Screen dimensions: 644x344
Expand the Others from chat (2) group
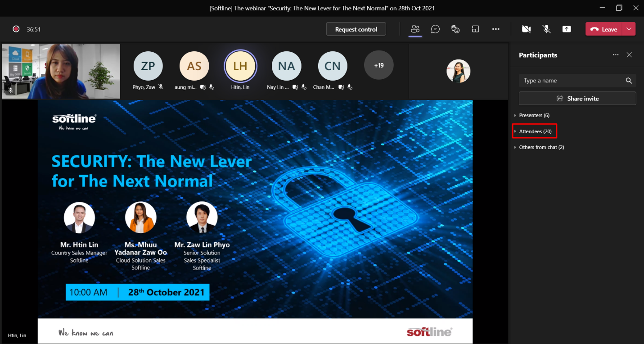541,147
